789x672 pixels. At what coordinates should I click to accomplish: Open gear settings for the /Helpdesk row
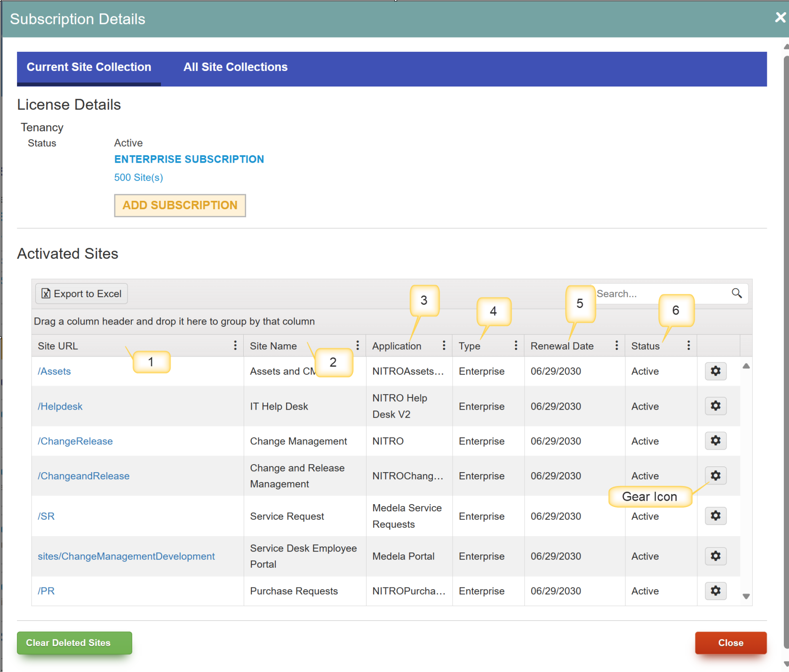pos(716,406)
